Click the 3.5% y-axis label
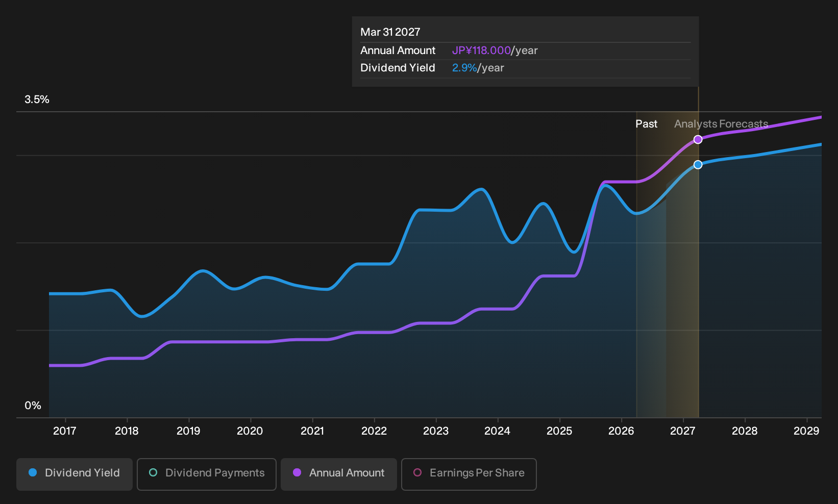This screenshot has width=838, height=504. point(37,99)
